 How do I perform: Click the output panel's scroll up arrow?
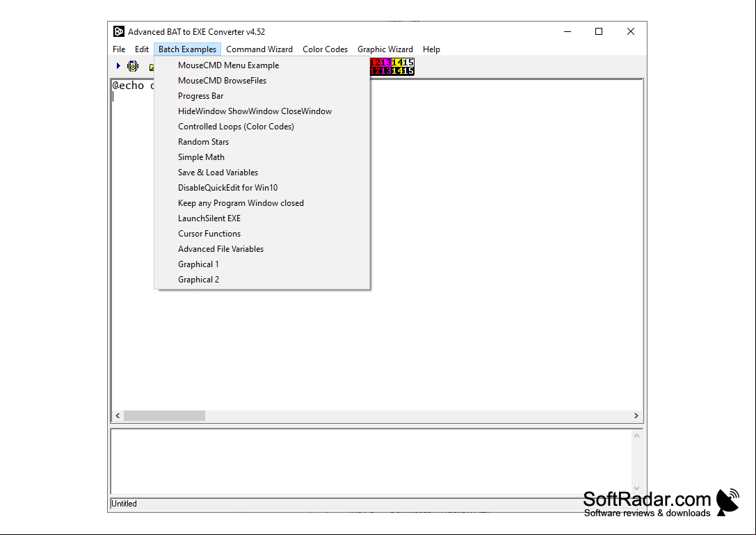636,436
